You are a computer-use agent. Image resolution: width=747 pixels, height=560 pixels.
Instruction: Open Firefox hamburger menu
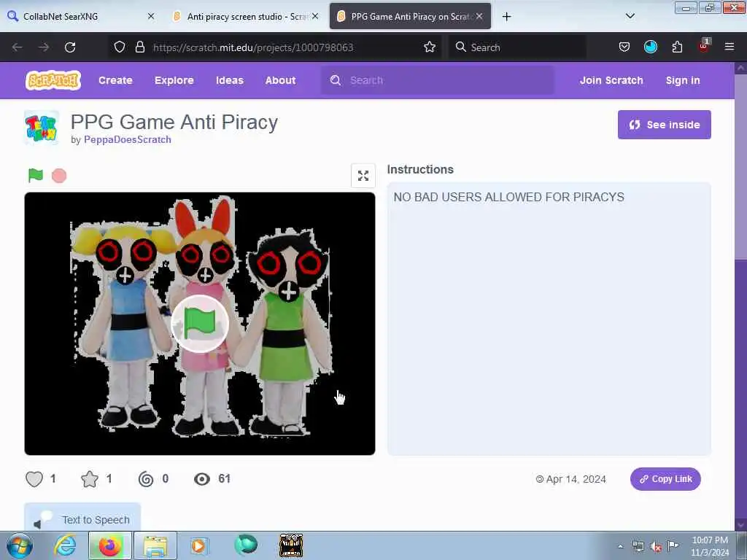click(x=729, y=47)
